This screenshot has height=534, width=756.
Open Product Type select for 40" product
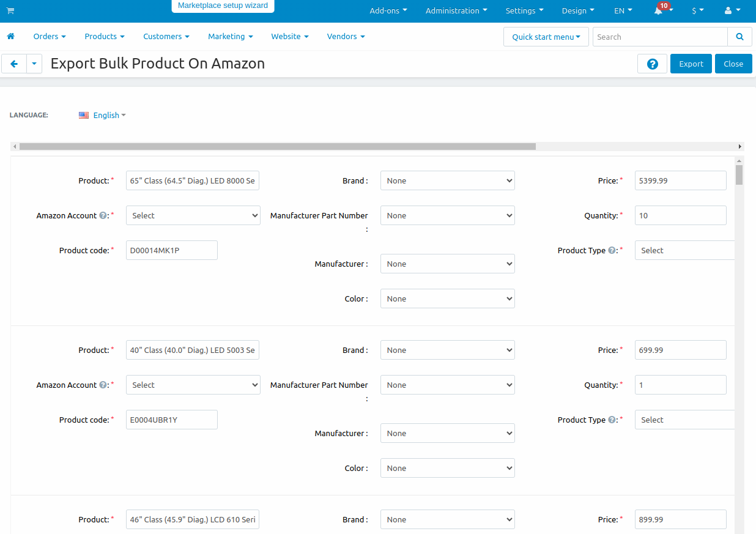tap(684, 420)
